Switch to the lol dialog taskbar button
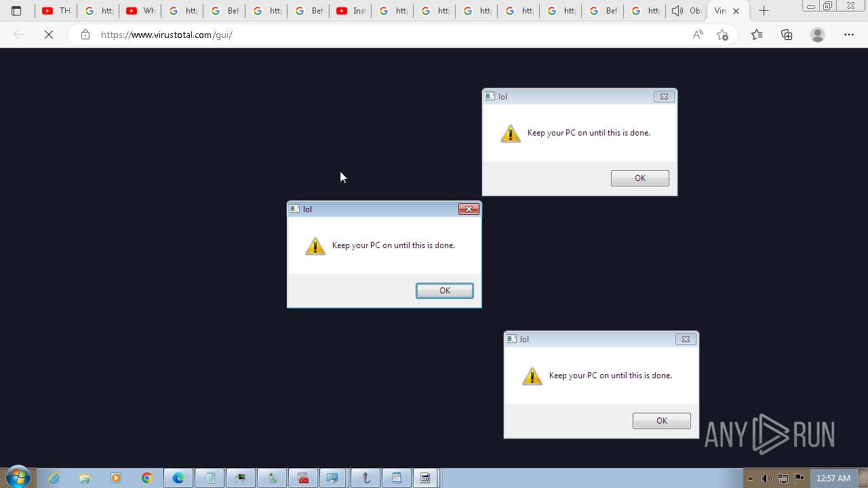This screenshot has height=488, width=868. 425,478
